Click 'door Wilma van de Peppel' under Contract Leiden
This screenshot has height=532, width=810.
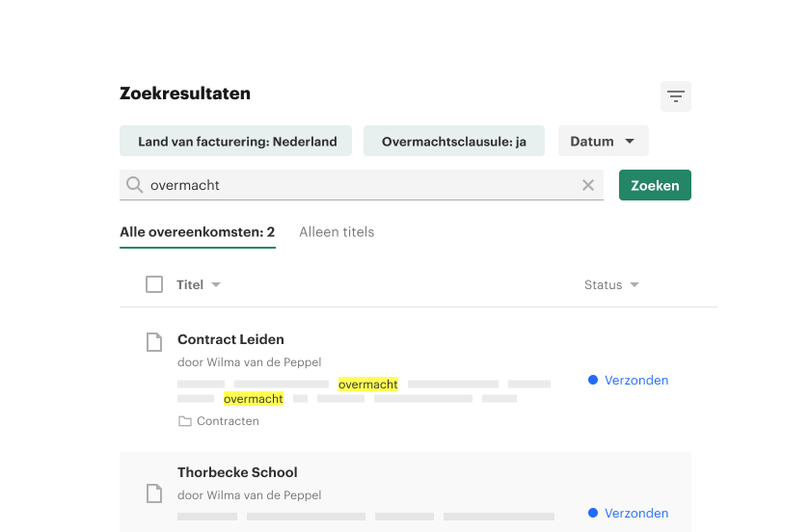click(x=250, y=362)
